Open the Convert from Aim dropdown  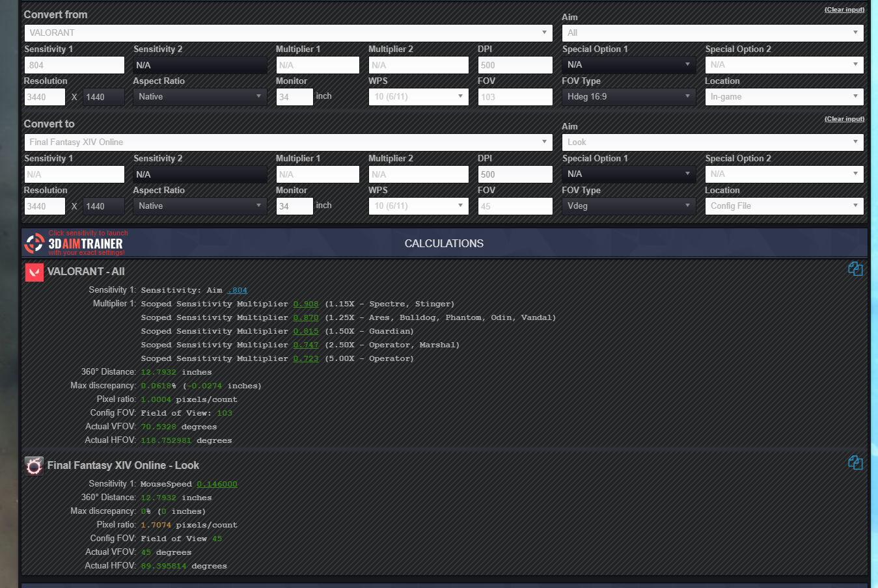[x=713, y=33]
